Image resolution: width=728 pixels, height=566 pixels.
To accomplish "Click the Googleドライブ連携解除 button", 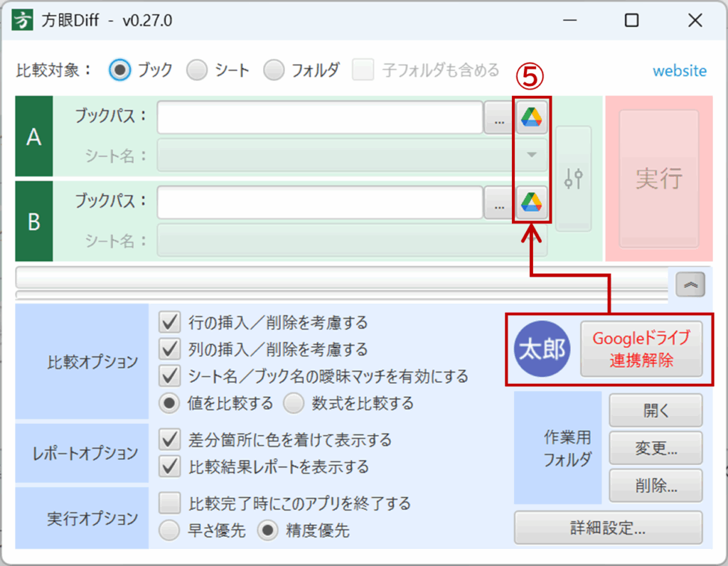I will coord(641,349).
